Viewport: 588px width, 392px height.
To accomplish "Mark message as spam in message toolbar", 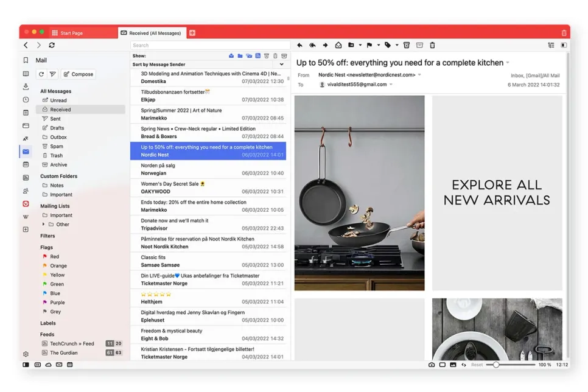I will 407,45.
